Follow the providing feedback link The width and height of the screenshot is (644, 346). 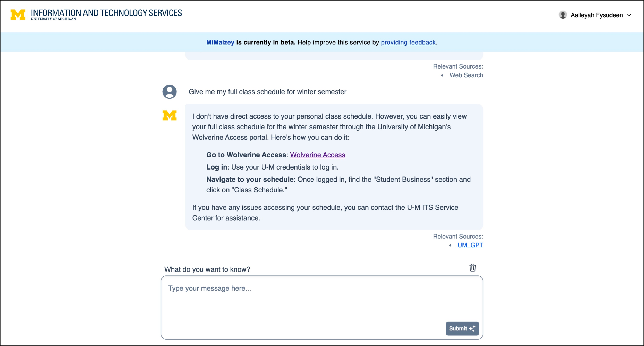click(x=408, y=42)
